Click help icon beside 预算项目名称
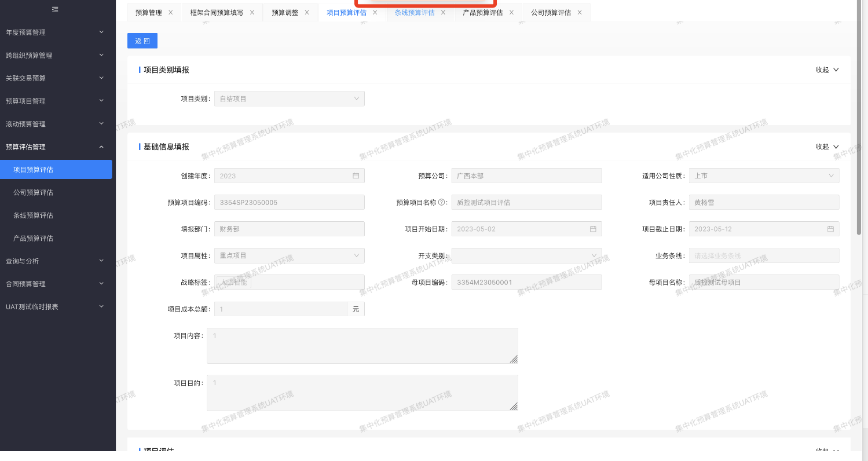Screen dimensions: 868x461 click(x=441, y=202)
